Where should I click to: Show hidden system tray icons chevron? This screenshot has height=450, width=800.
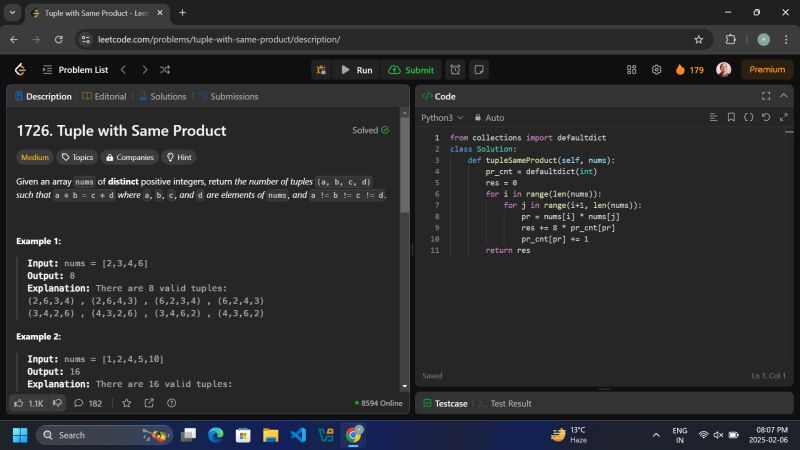point(656,435)
